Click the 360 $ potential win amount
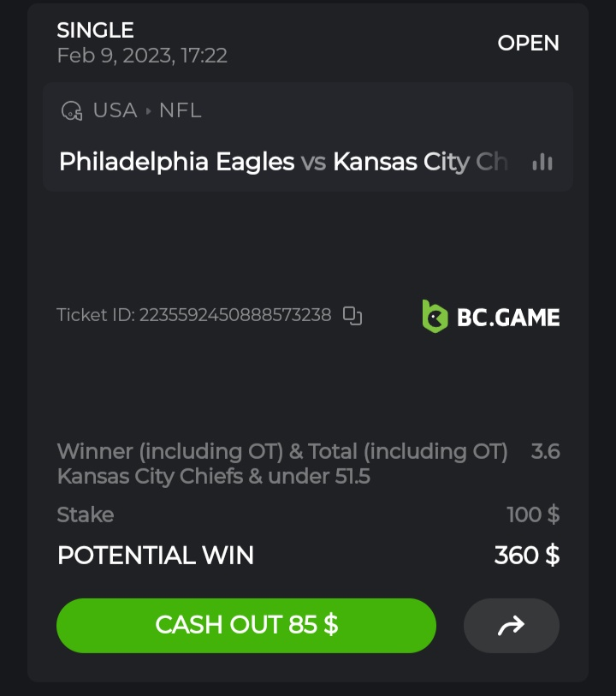The width and height of the screenshot is (616, 696). (x=526, y=555)
